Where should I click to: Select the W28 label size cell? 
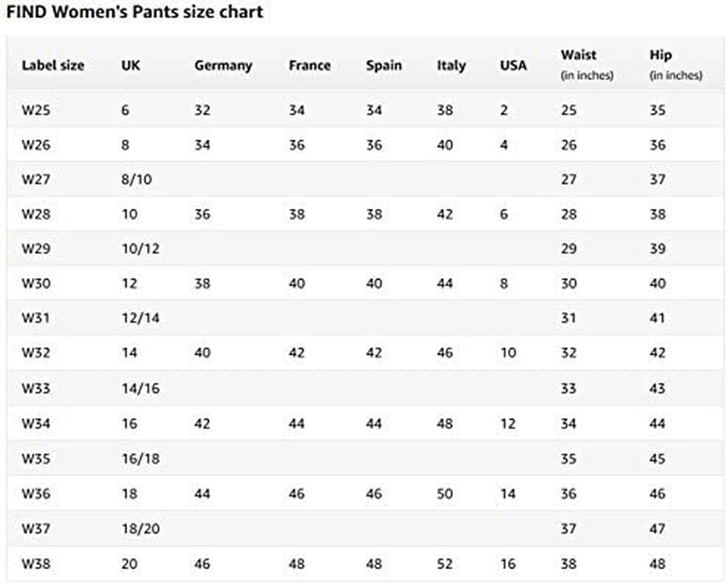click(x=36, y=214)
